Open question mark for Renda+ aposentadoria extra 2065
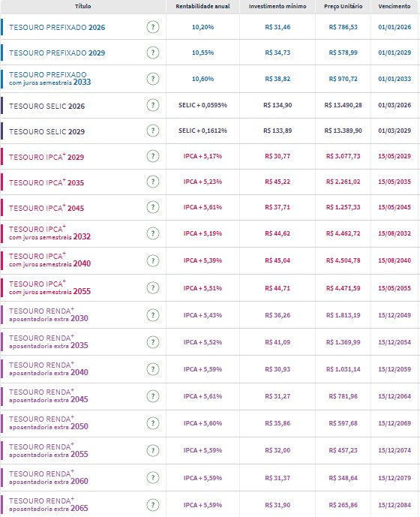420x517 pixels. (x=153, y=505)
